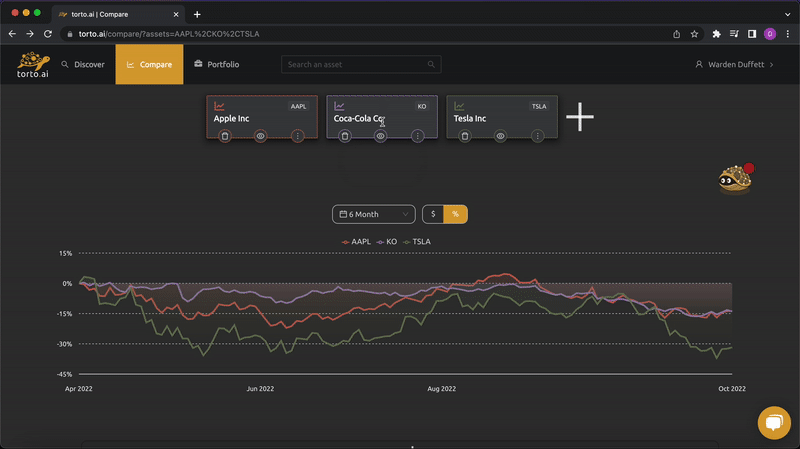Viewport: 800px width, 449px height.
Task: Click the Apple Inc card title
Action: click(x=232, y=118)
